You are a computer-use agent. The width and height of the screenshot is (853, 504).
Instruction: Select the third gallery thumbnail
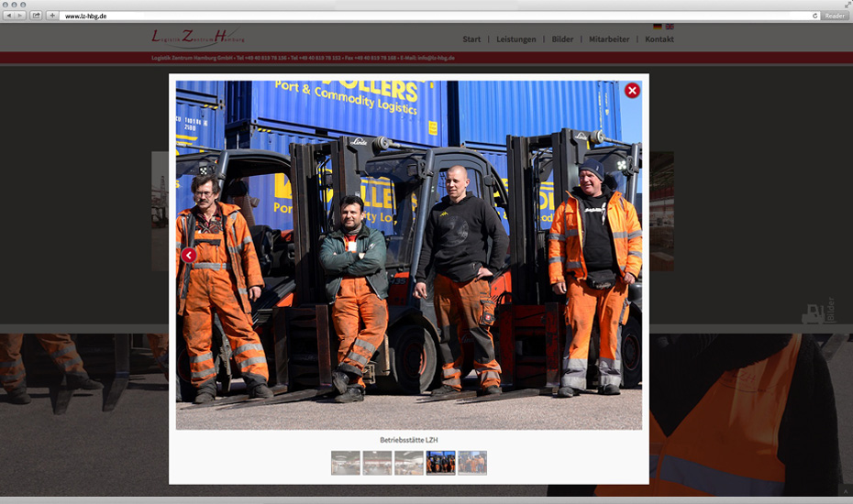pyautogui.click(x=409, y=463)
